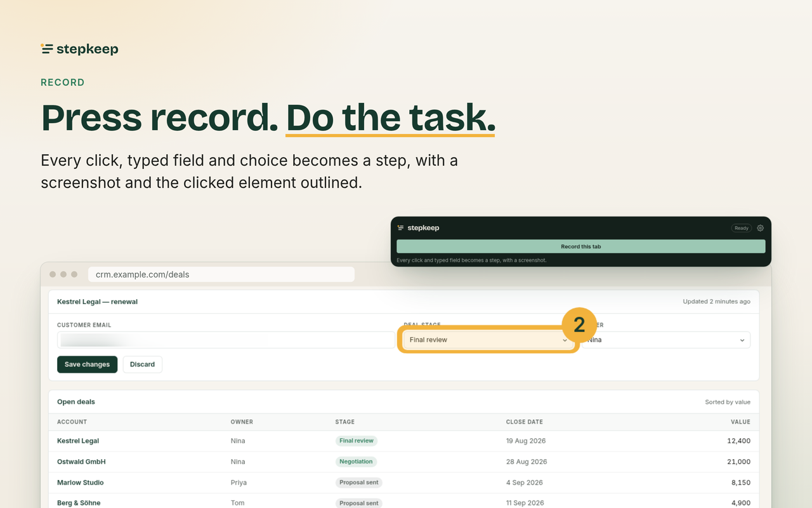
Task: Click the Record this tab button
Action: (580, 246)
